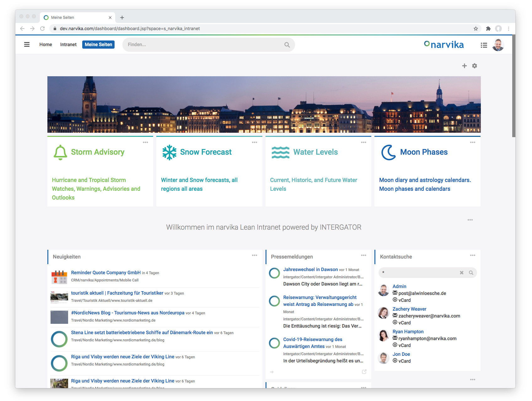Close the Meine Seiten browser tab
Image resolution: width=532 pixels, height=401 pixels.
tap(110, 18)
